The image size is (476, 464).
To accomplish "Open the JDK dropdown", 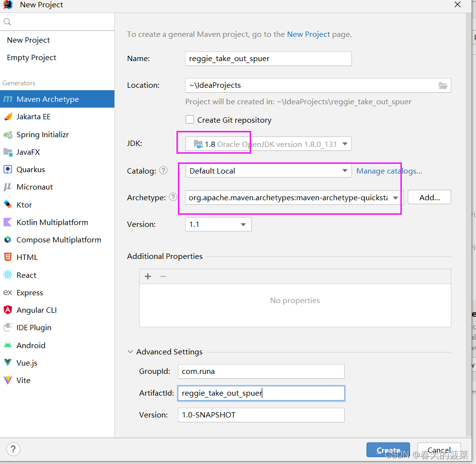I will pos(269,144).
